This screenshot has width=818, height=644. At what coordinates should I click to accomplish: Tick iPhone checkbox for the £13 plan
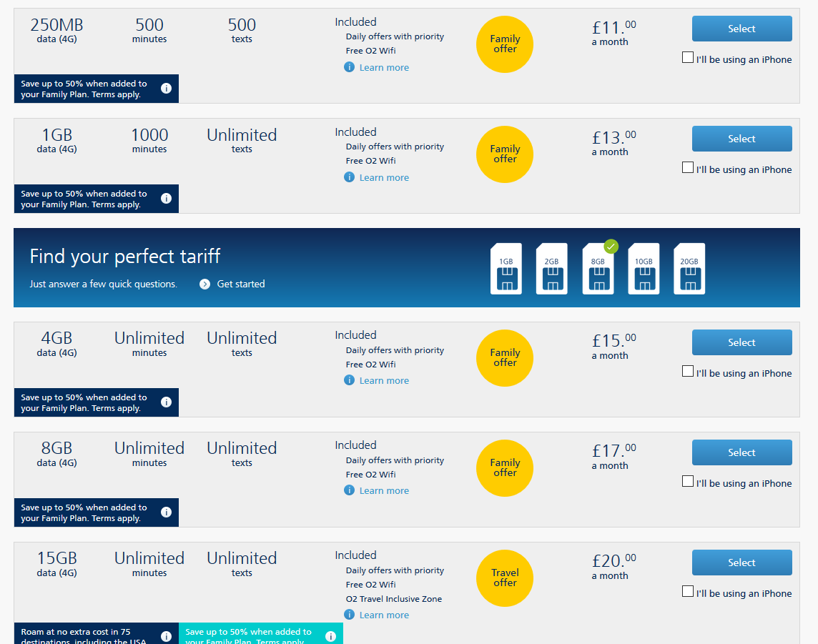click(x=688, y=167)
